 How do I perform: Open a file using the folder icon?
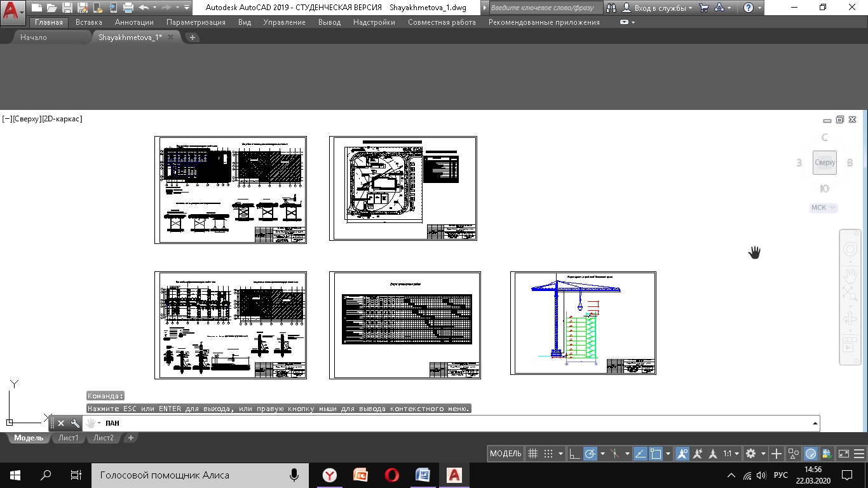click(x=51, y=8)
